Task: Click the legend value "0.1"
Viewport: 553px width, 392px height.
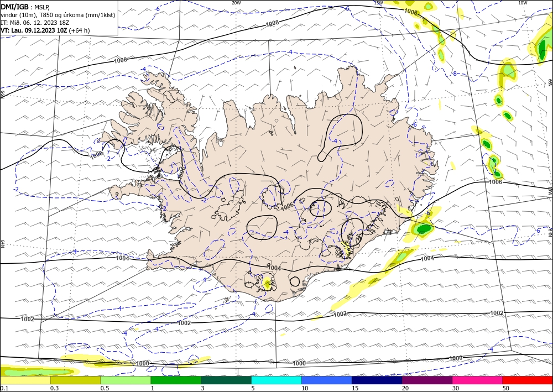Action: coord(3,388)
